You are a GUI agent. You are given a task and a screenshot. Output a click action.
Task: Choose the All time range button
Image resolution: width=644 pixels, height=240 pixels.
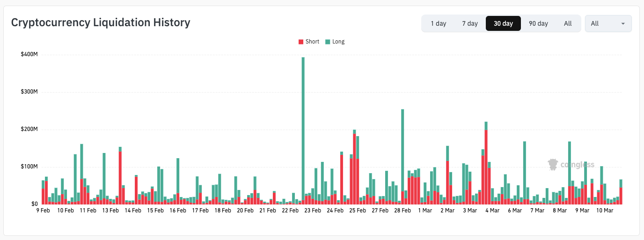[x=568, y=23]
